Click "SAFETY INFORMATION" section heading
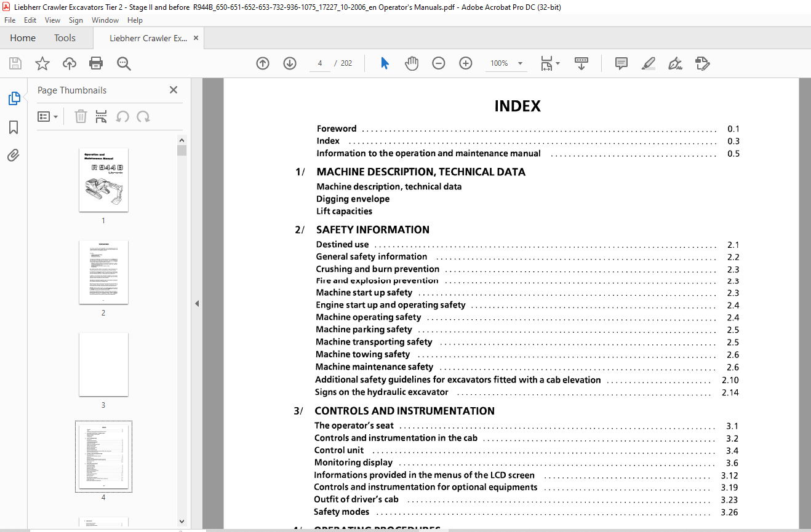 pyautogui.click(x=373, y=229)
